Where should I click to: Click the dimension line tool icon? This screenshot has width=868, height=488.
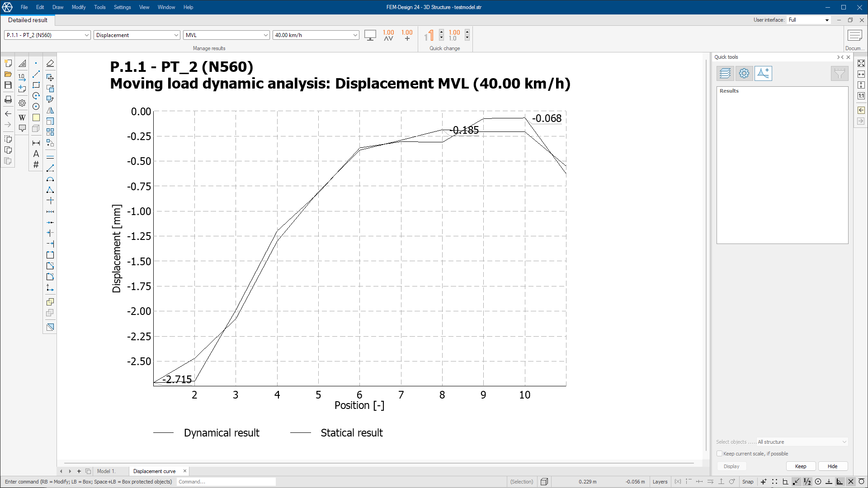pyautogui.click(x=36, y=143)
